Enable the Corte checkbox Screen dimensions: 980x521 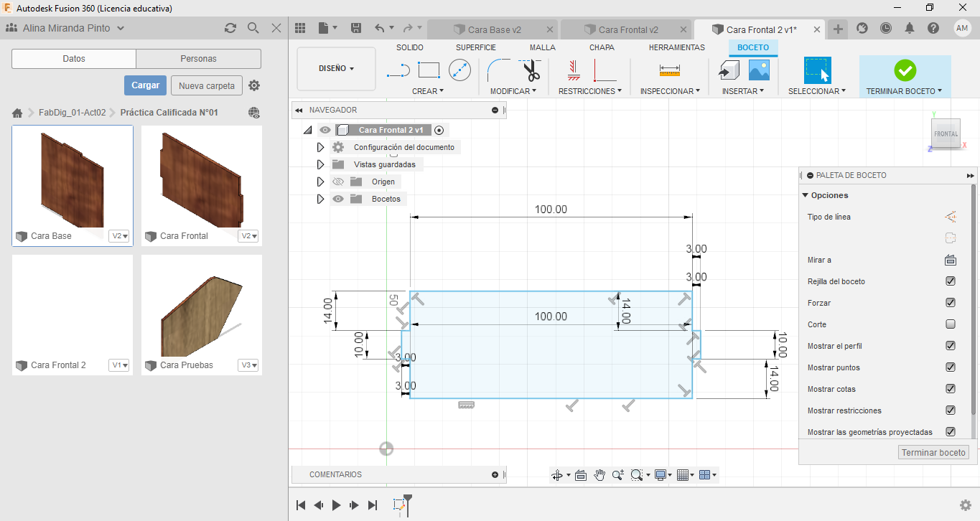click(x=951, y=324)
